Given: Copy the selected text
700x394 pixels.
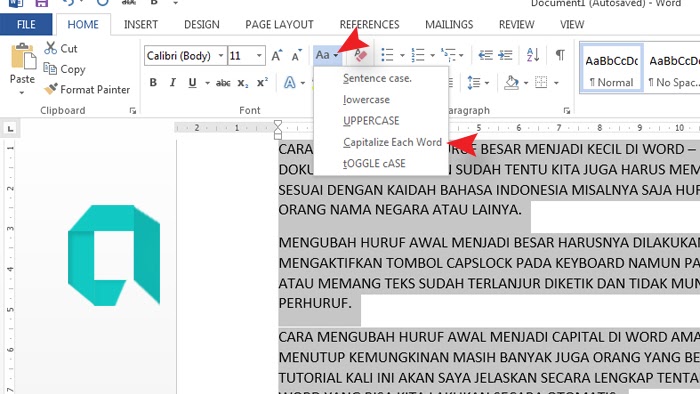Looking at the screenshot, I should (x=64, y=69).
